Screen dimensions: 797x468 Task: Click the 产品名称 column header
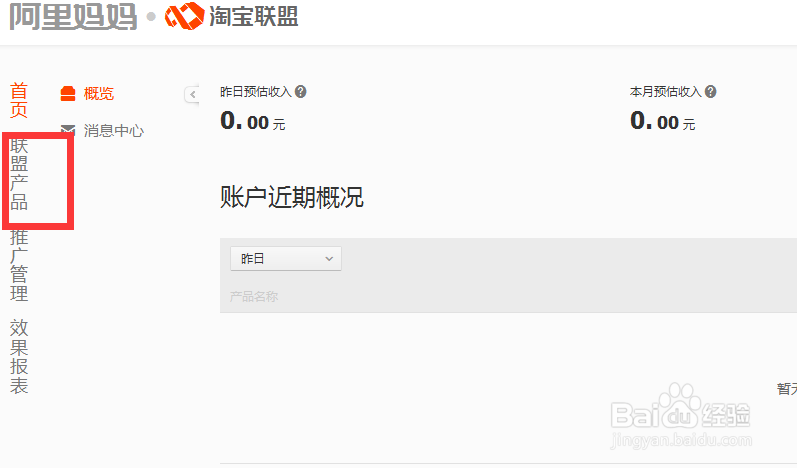point(254,296)
